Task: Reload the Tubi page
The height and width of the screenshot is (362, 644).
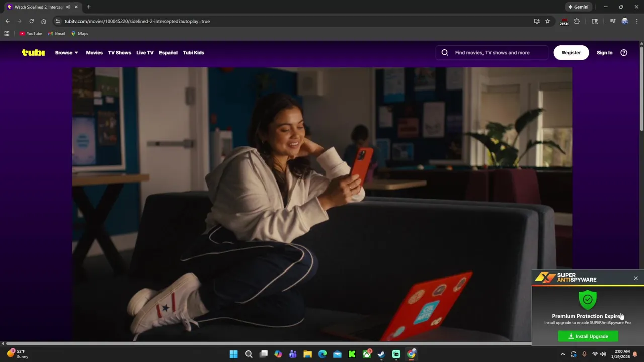Action: 31,21
